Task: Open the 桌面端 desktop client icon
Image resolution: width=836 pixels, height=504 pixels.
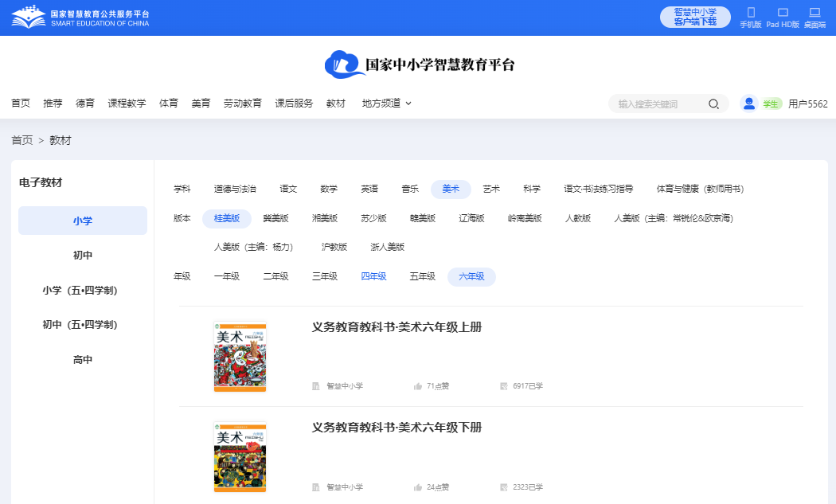Action: 815,12
